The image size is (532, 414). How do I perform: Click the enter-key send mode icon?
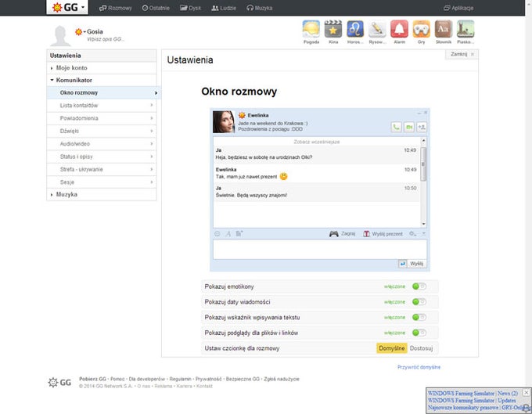402,264
